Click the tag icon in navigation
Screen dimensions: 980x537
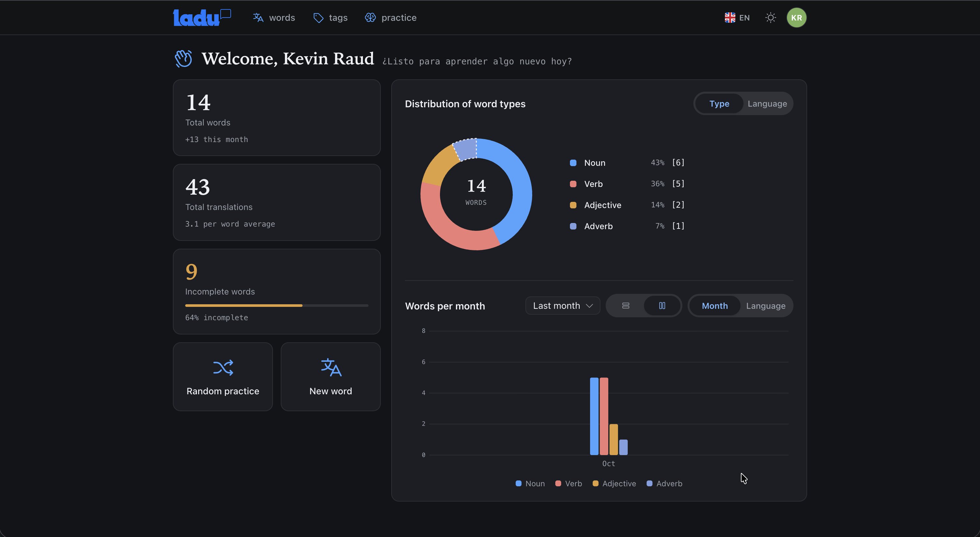318,18
